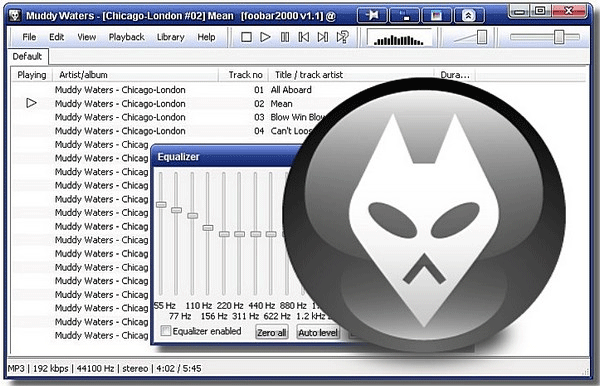This screenshot has width=600, height=386.
Task: Click the seekbar handle in the toolbar
Action: coord(559,37)
